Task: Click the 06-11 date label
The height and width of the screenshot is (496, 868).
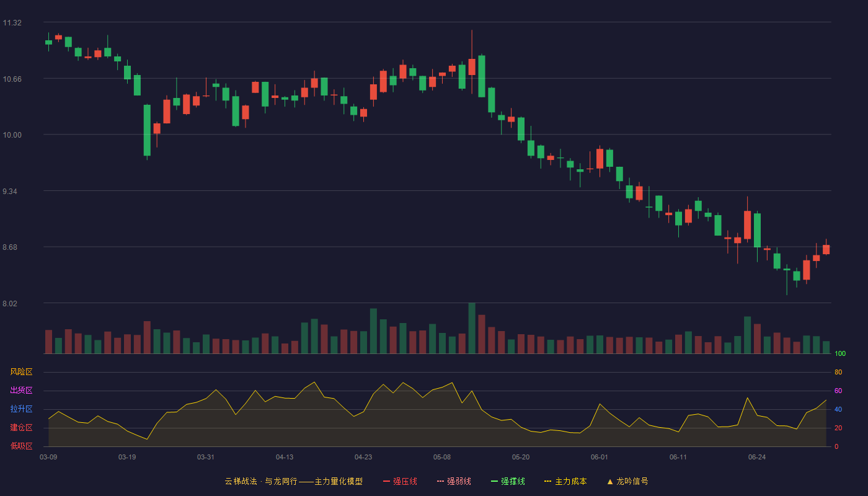Action: pos(678,457)
